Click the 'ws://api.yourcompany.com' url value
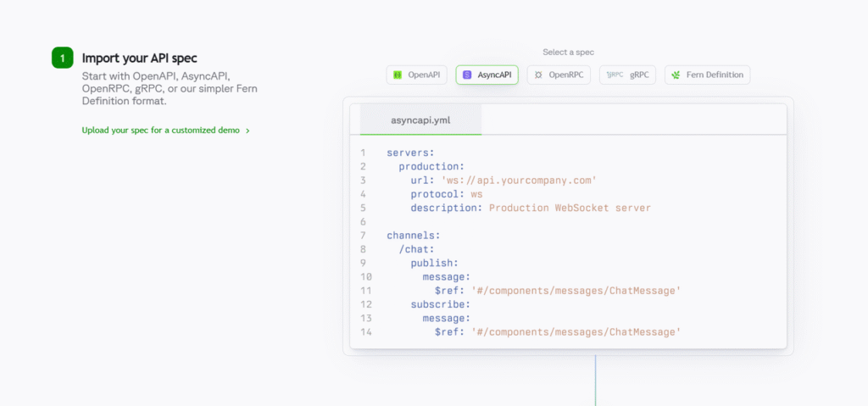This screenshot has width=868, height=406. coord(519,181)
